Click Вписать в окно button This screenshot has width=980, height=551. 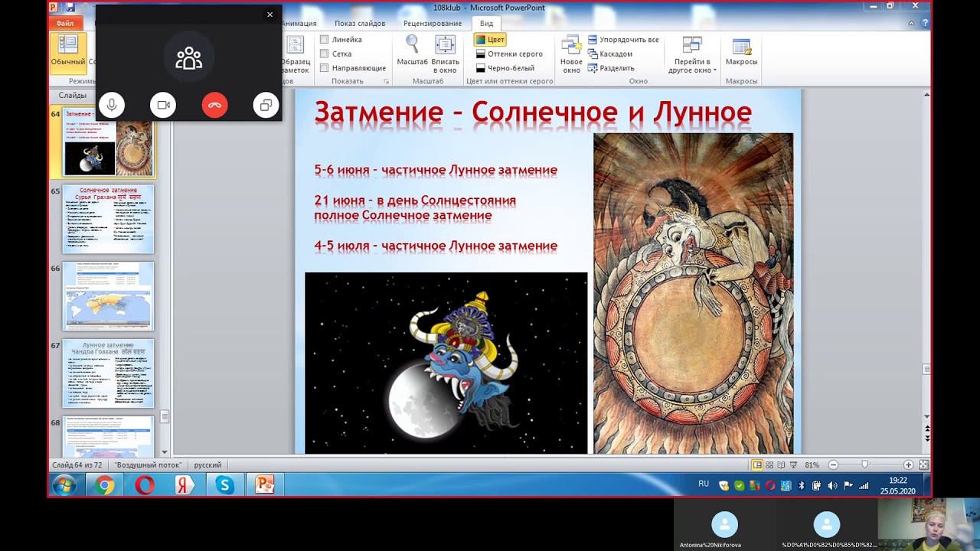pos(446,53)
